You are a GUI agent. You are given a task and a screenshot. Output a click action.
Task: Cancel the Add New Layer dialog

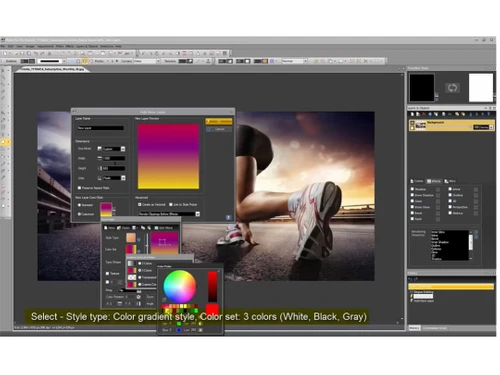pos(219,129)
